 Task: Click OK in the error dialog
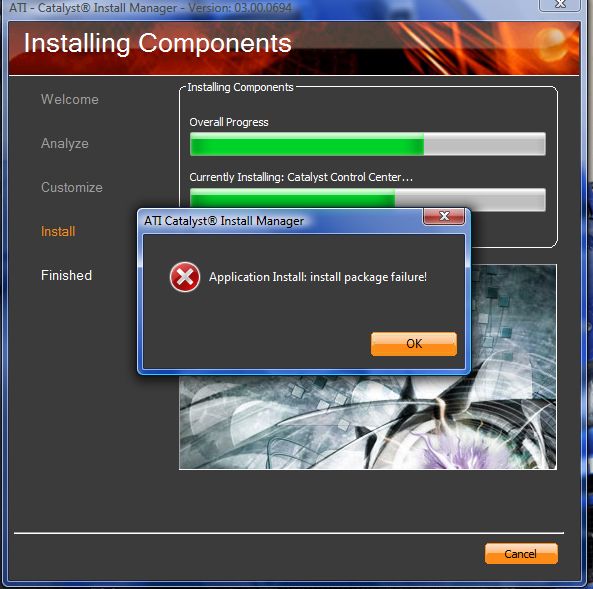coord(414,343)
